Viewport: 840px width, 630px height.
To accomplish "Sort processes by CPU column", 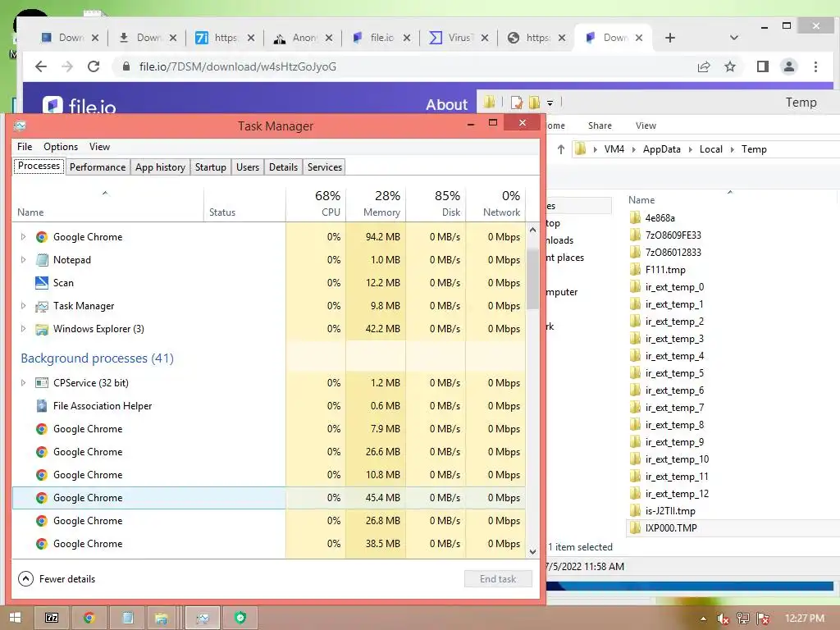I will pyautogui.click(x=316, y=203).
